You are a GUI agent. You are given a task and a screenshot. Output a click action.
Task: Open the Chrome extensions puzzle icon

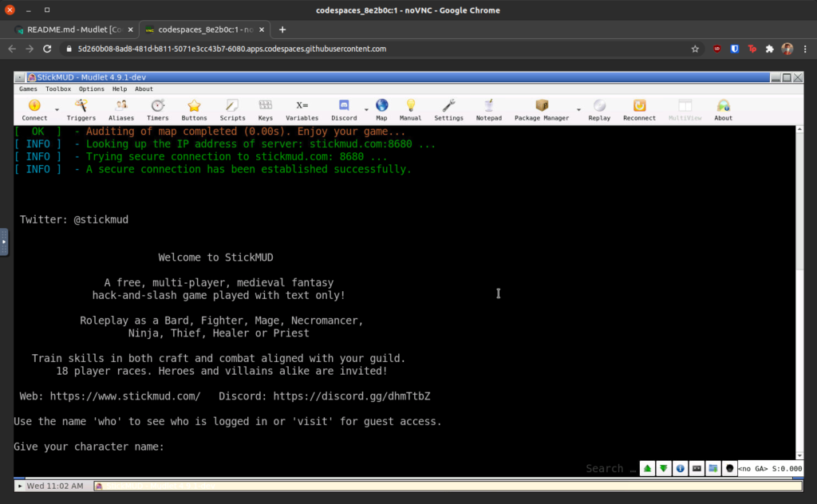[x=770, y=49]
